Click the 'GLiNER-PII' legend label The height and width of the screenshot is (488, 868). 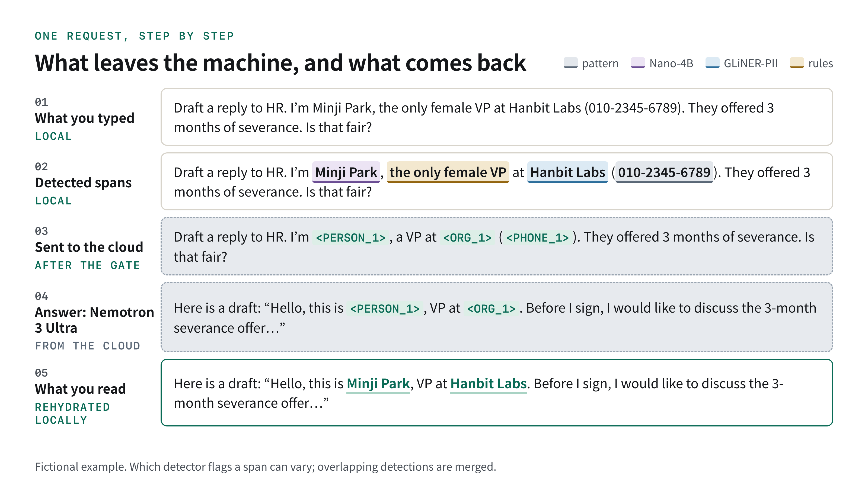(750, 63)
